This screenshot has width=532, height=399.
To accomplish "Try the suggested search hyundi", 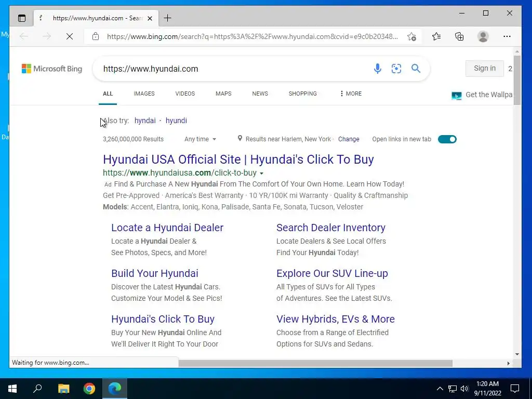I will coord(176,121).
